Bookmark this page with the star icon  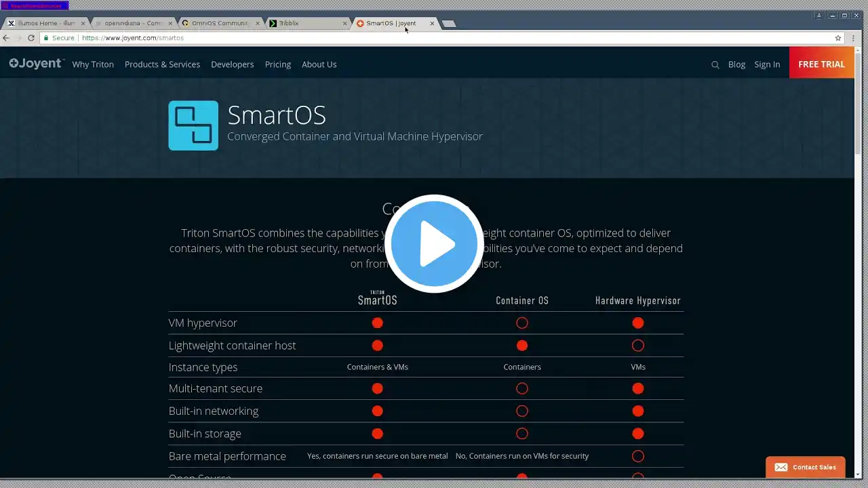[x=838, y=38]
